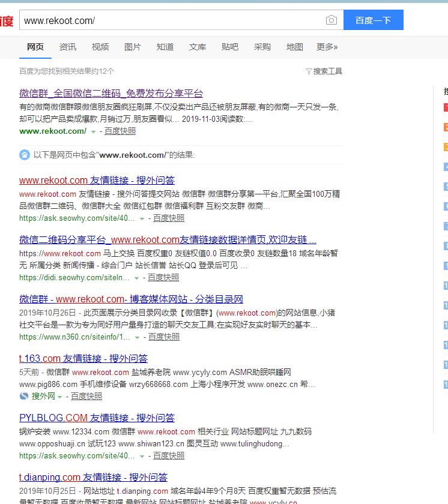Screen dimensions: 448x504
Task: Open 百度快照 for the www.rekoot.com/ result
Action: click(x=120, y=131)
